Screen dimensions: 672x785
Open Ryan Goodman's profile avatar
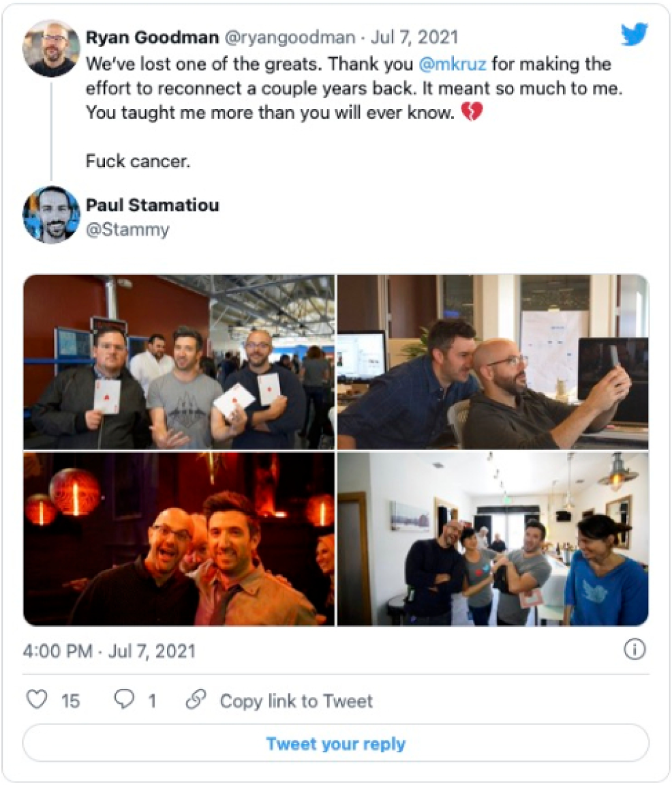tap(51, 48)
